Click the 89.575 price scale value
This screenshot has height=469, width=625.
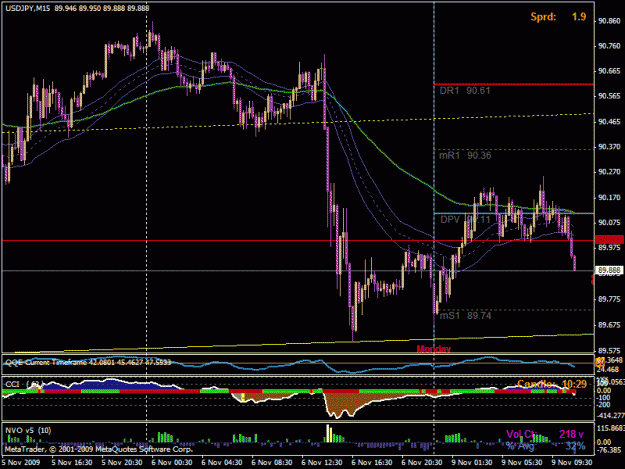click(x=609, y=351)
